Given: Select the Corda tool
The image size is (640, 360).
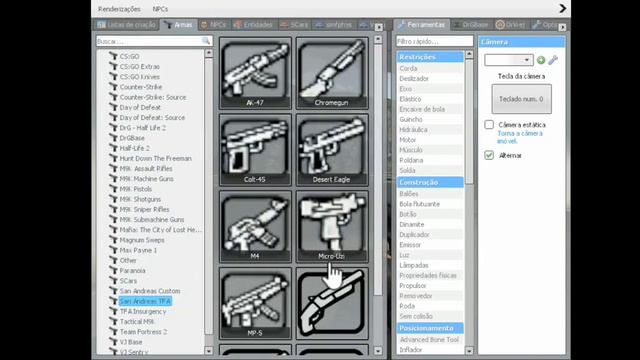Looking at the screenshot, I should click(430, 68).
